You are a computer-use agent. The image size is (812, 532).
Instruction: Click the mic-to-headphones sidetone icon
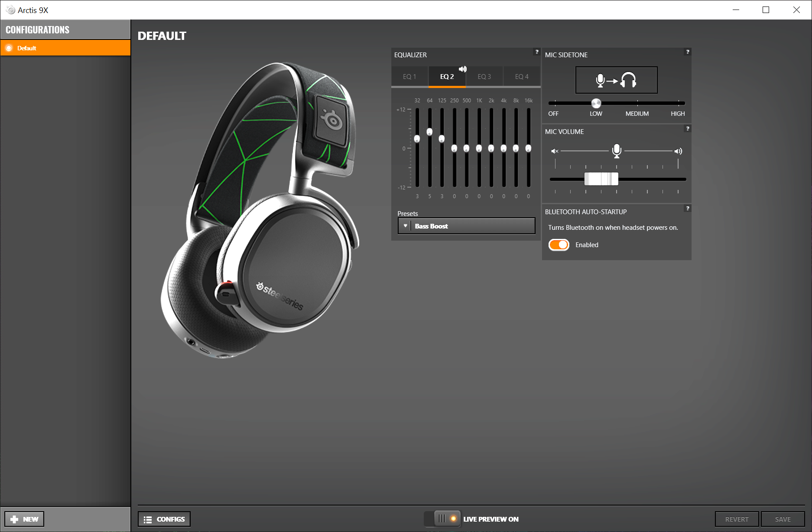616,80
